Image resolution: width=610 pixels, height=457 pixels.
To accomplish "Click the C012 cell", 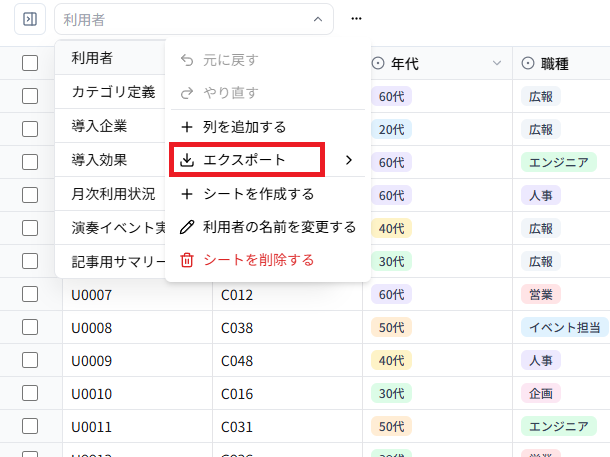I will click(x=287, y=294).
